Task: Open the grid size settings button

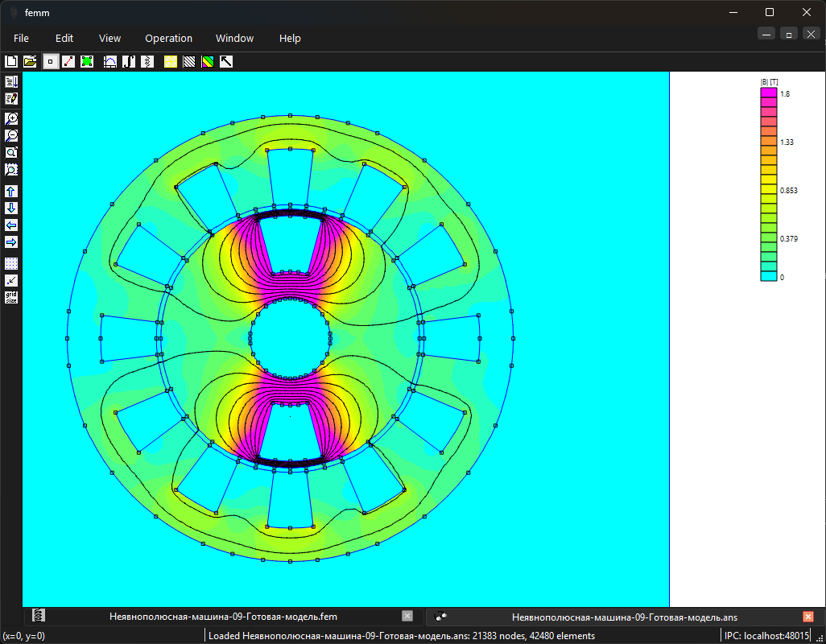Action: click(11, 298)
